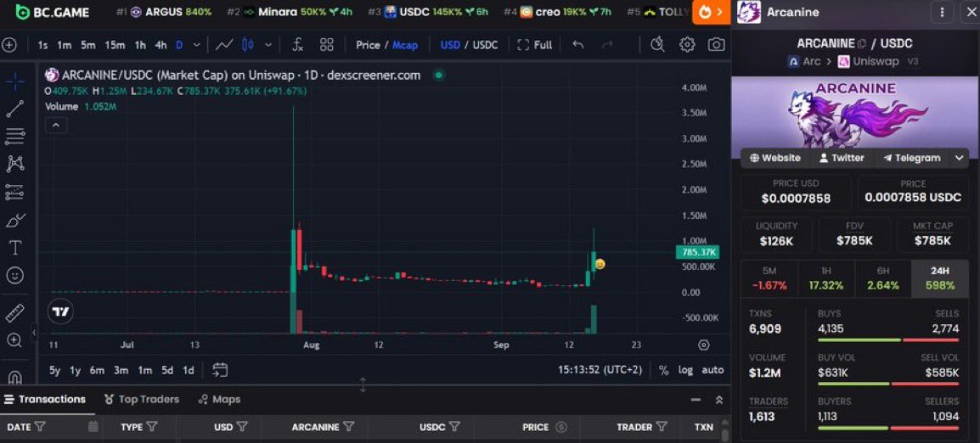Click the add-symbol plus icon in chart toolbar
The height and width of the screenshot is (443, 980).
point(9,45)
